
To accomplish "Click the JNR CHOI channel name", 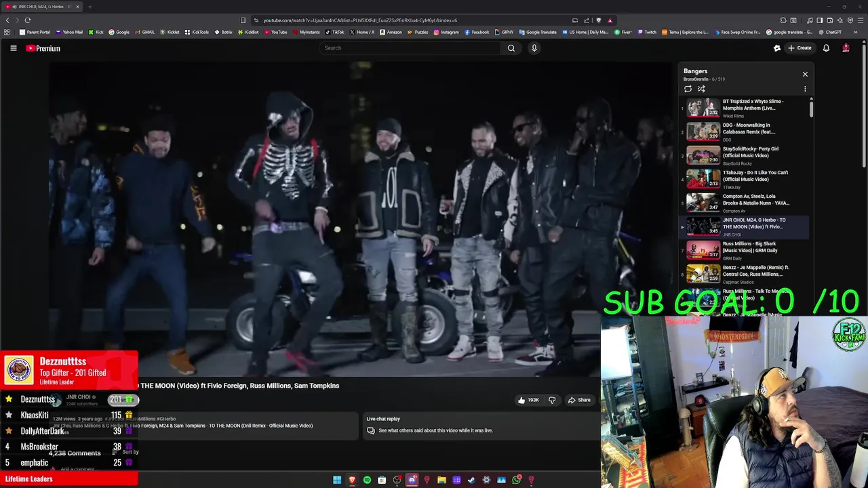I will 79,397.
